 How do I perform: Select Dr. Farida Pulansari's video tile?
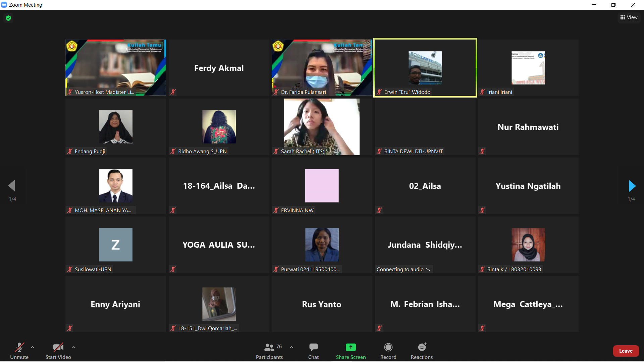pyautogui.click(x=322, y=68)
